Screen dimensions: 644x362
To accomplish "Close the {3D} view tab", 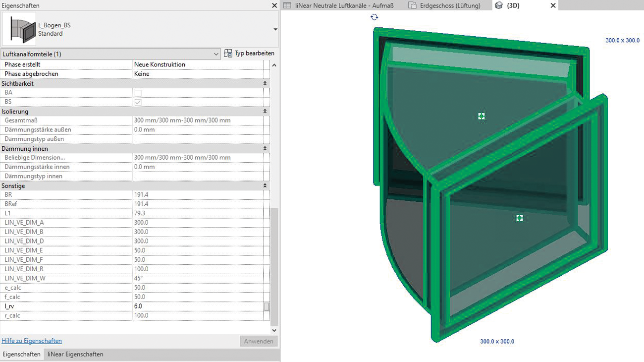I will pos(553,5).
